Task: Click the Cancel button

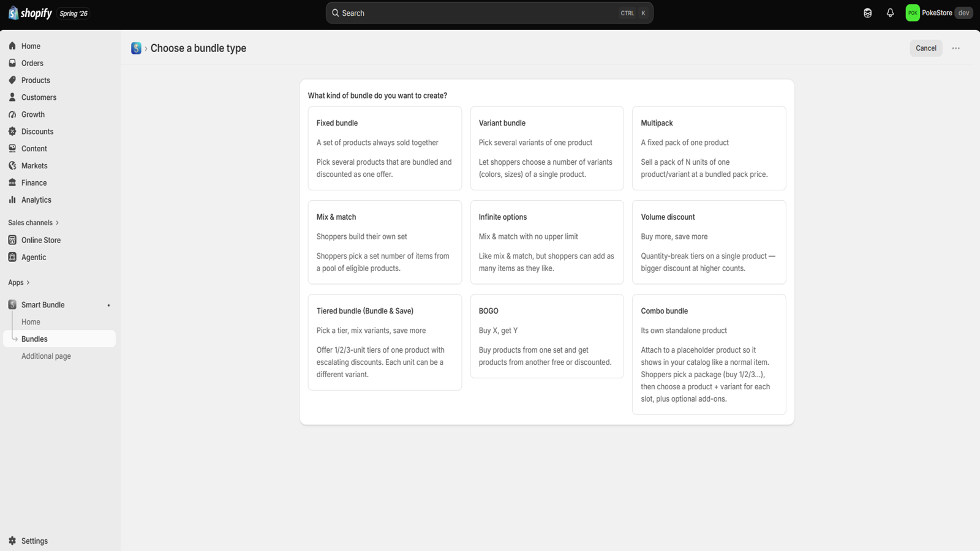Action: (x=925, y=48)
